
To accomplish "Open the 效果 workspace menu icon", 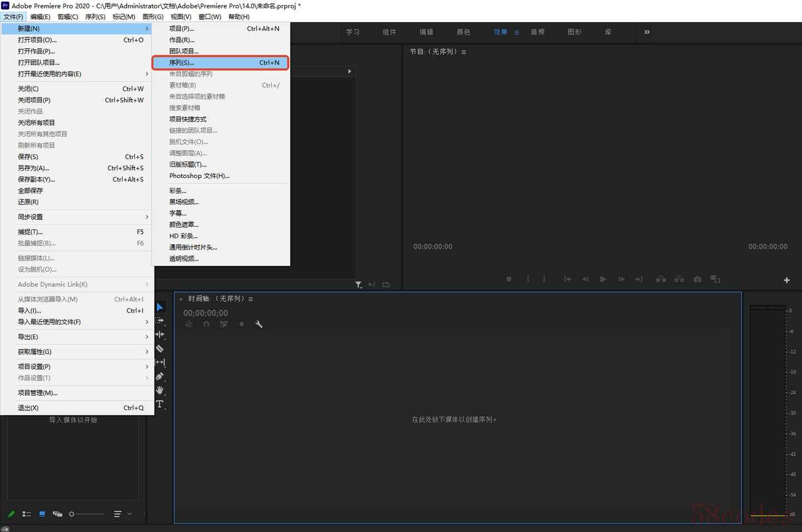I will coord(517,32).
